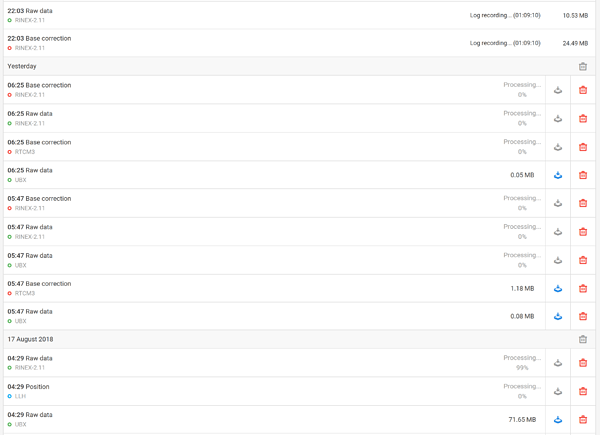Select the 22:03 Raw data recording row
600x435 pixels.
point(299,15)
